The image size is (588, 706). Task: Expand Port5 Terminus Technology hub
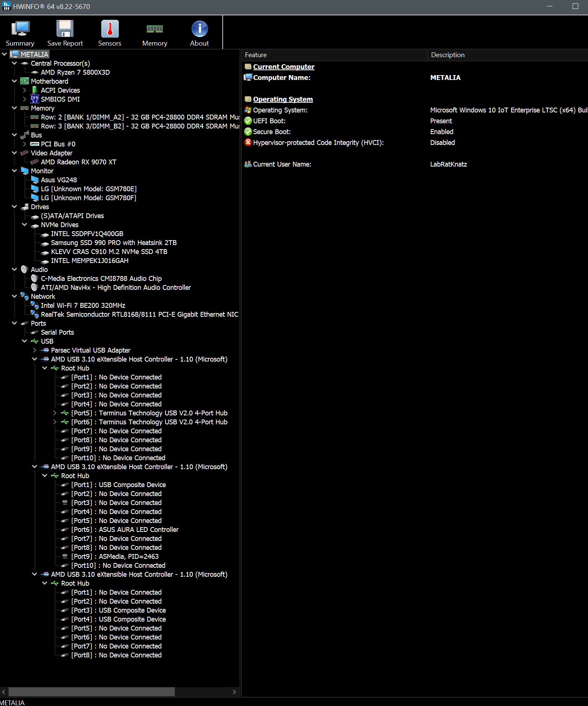(x=55, y=413)
